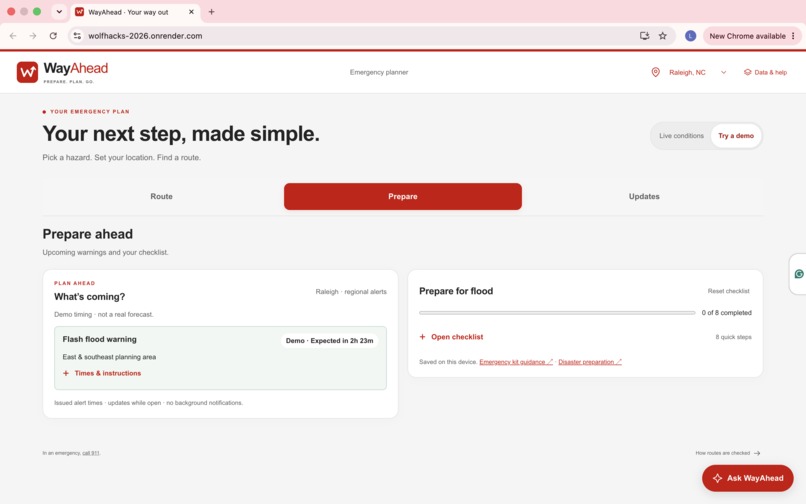Click the Demo Expected in 2h 23m badge
The width and height of the screenshot is (806, 504).
pyautogui.click(x=329, y=340)
